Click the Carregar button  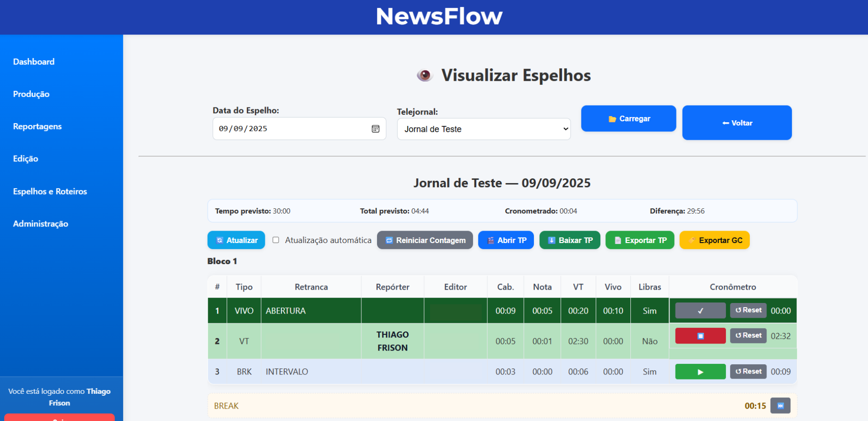pyautogui.click(x=628, y=119)
